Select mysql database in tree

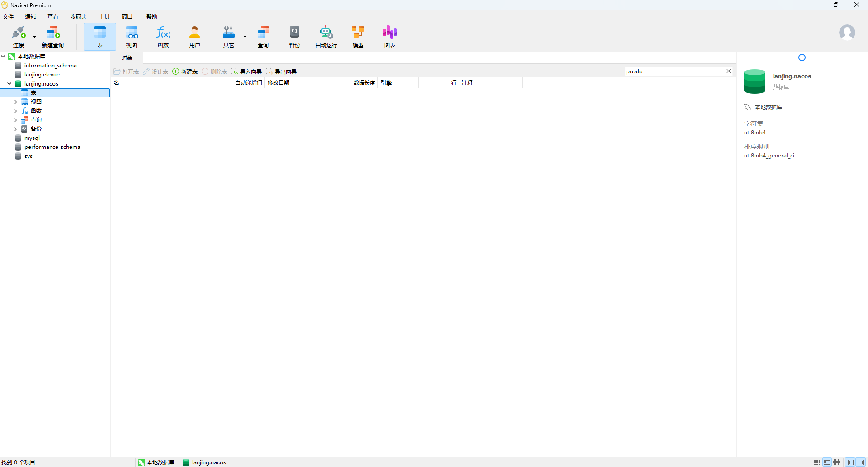point(32,138)
